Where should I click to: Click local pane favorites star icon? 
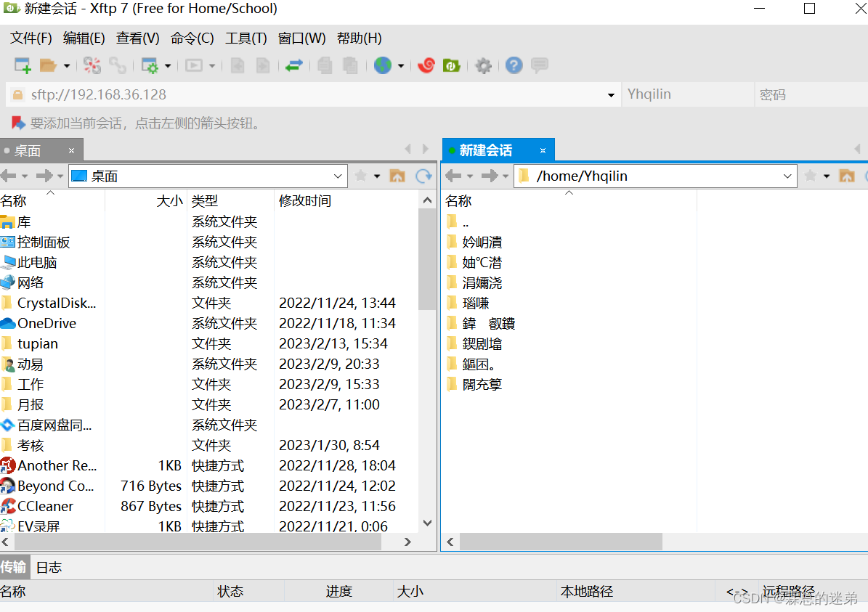click(x=360, y=176)
